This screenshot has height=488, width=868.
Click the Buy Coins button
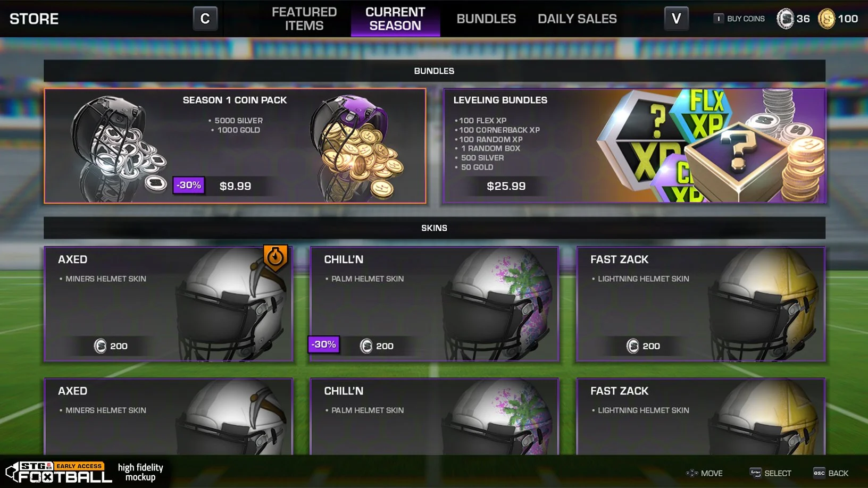point(739,19)
